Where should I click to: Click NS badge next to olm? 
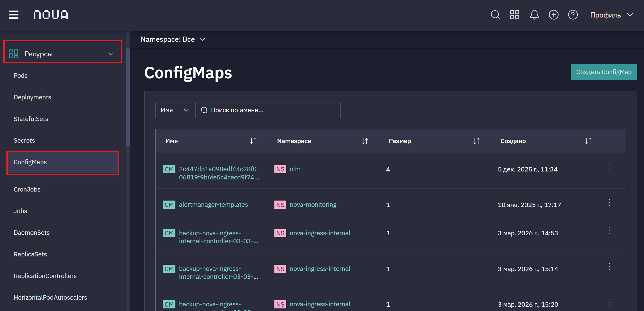coord(280,169)
